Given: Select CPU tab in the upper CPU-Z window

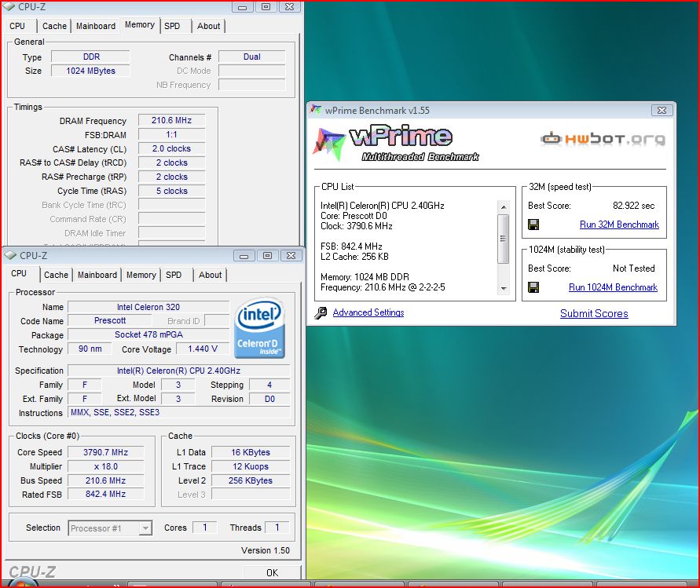Looking at the screenshot, I should 17,26.
